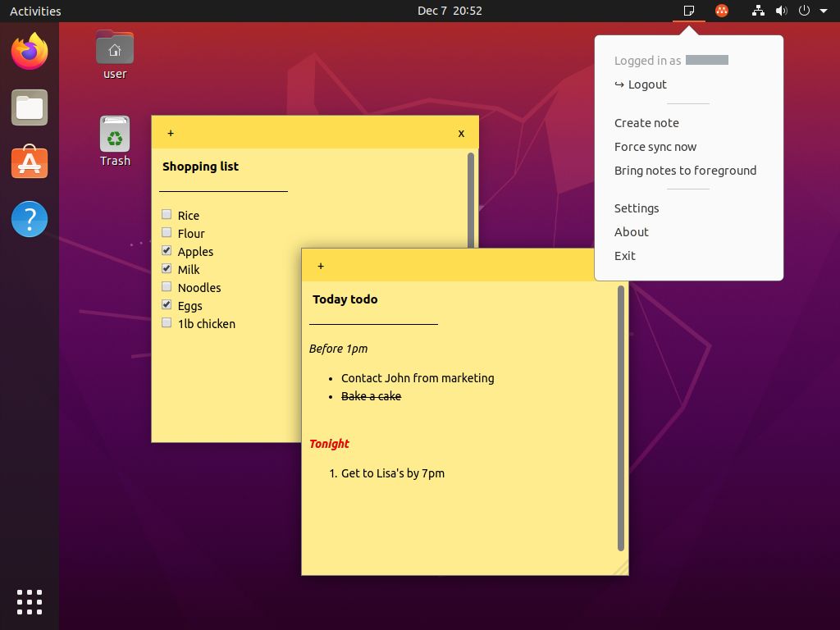The height and width of the screenshot is (630, 840).
Task: Click Logout in the indicator menu
Action: pos(646,84)
